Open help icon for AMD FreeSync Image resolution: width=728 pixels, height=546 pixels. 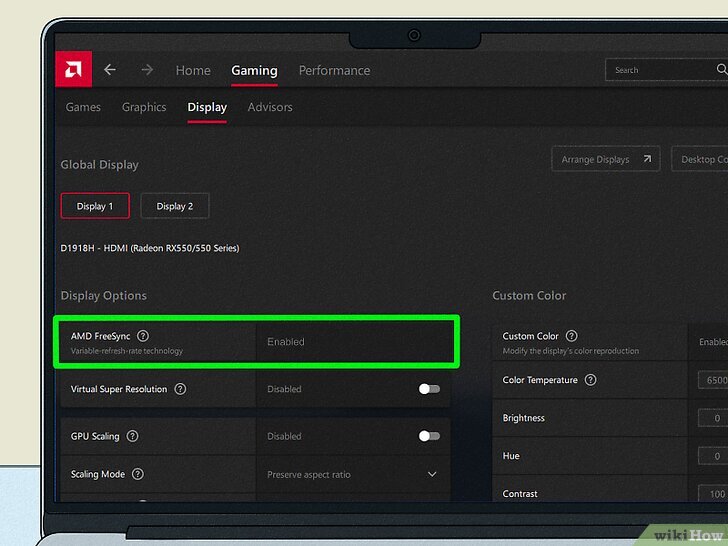(x=143, y=336)
